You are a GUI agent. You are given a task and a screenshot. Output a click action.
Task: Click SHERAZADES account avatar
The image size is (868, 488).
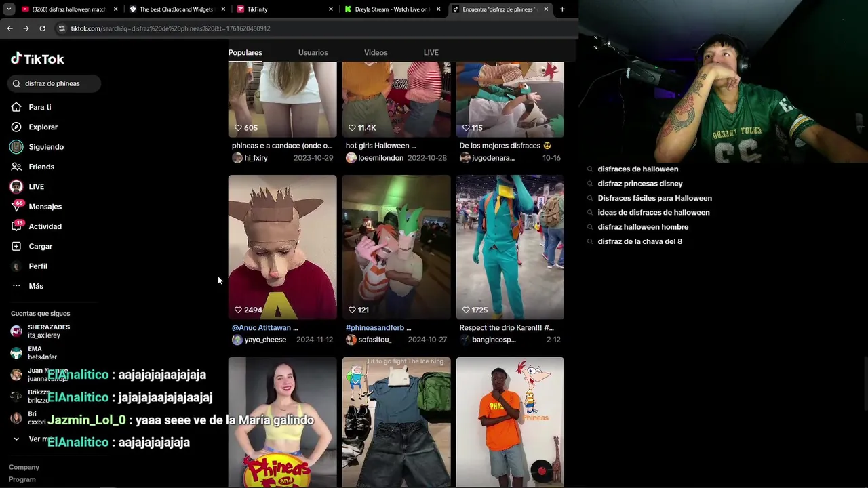click(x=16, y=331)
